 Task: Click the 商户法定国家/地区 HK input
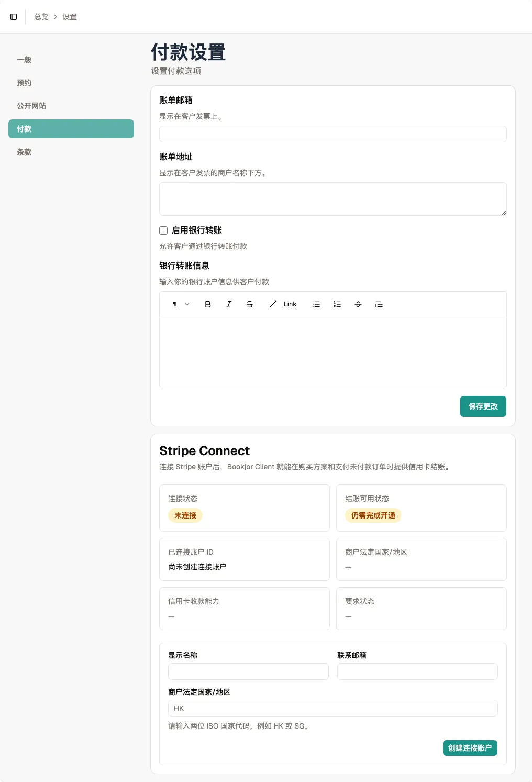pos(333,708)
